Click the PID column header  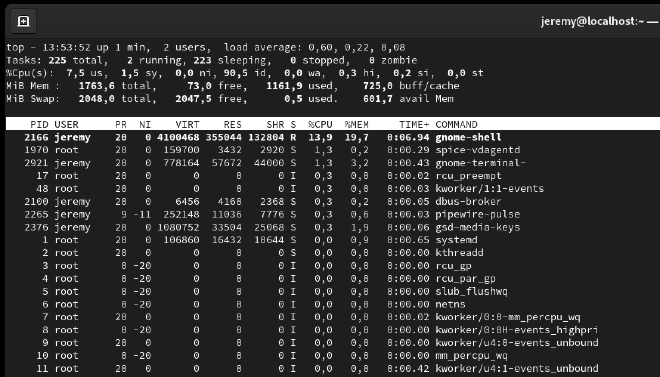tap(39, 125)
